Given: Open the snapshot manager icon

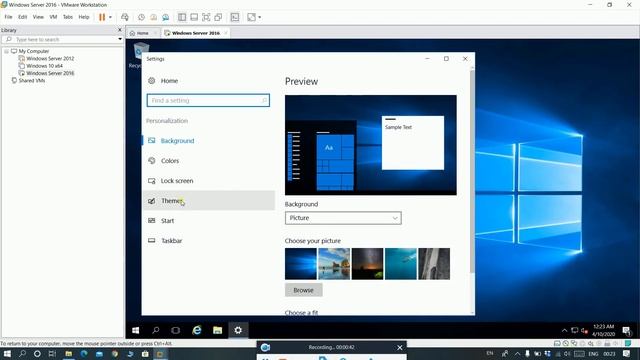Looking at the screenshot, I should (x=166, y=17).
